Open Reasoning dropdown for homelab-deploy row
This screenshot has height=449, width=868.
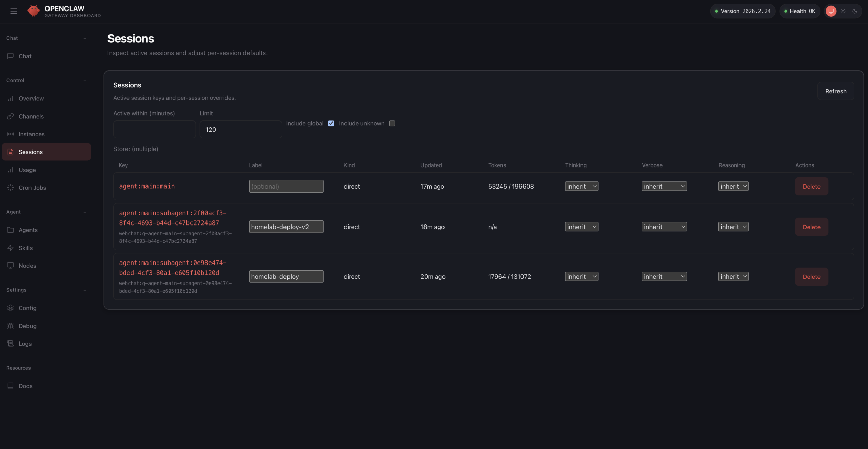click(733, 277)
